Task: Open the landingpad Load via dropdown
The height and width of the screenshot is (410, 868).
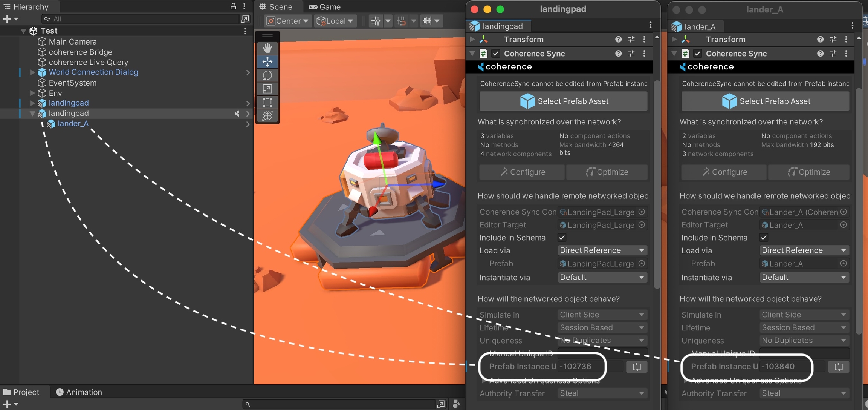Action: 602,250
